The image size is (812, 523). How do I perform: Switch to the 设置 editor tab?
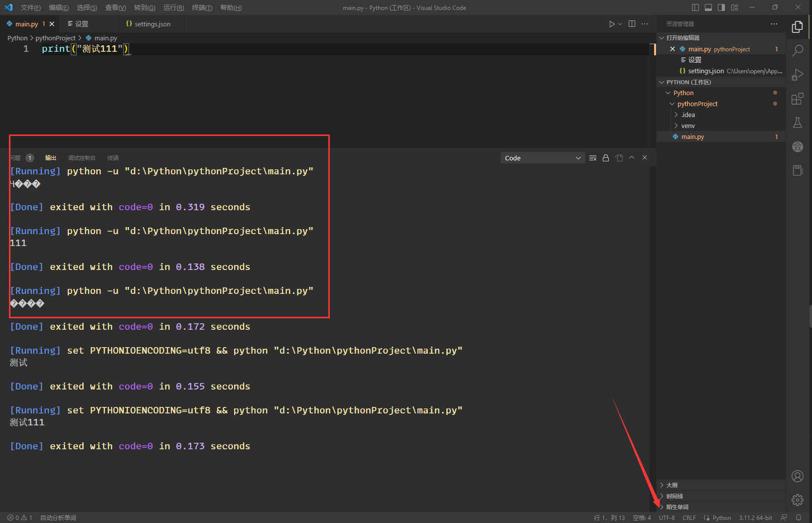point(89,24)
